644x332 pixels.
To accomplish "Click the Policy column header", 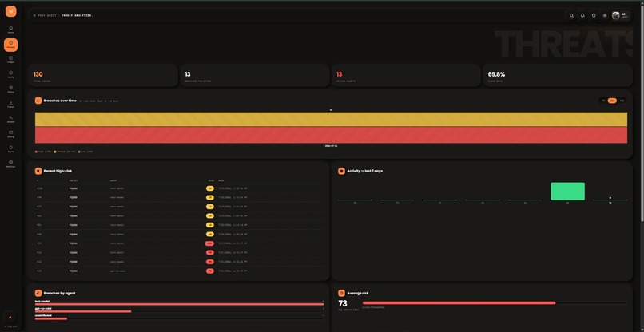I will (73, 180).
